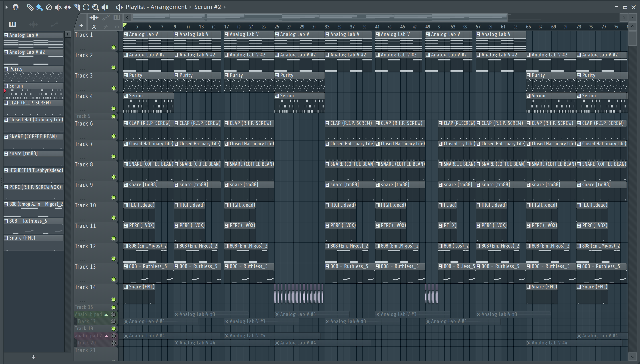640x364 pixels.
Task: Show automation clips via picker node icon
Action: (x=54, y=24)
